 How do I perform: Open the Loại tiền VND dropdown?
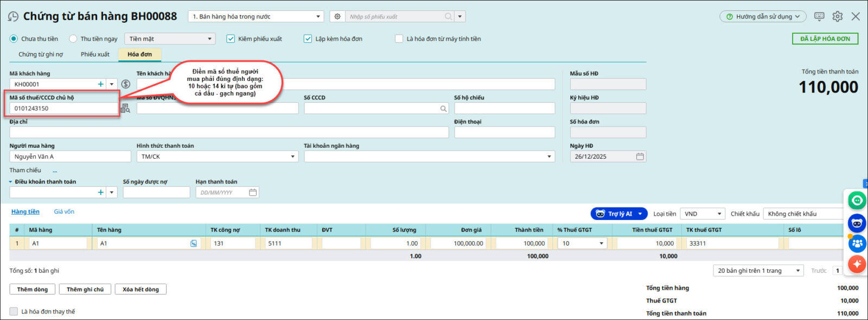click(719, 214)
